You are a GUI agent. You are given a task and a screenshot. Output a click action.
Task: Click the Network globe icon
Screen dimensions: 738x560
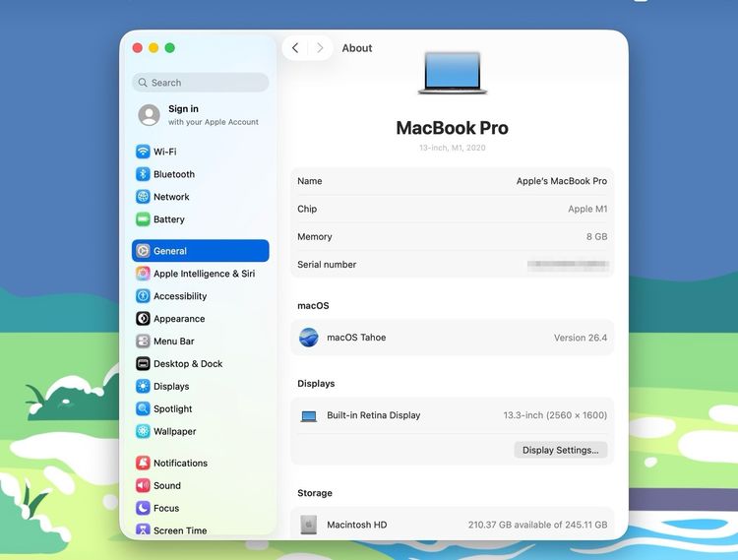pos(143,197)
